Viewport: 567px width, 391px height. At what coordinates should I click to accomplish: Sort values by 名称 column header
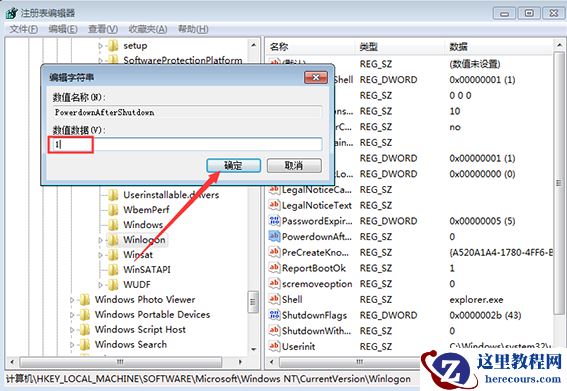click(310, 47)
